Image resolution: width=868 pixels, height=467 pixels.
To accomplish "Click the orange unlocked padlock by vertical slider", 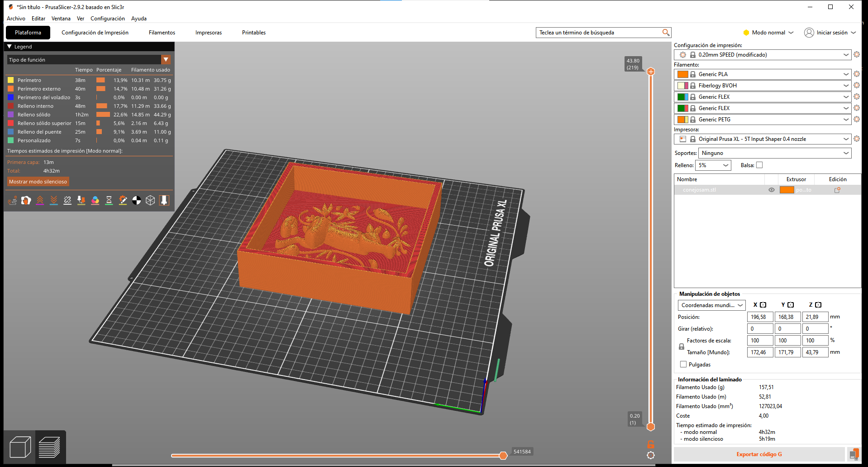I will click(650, 444).
